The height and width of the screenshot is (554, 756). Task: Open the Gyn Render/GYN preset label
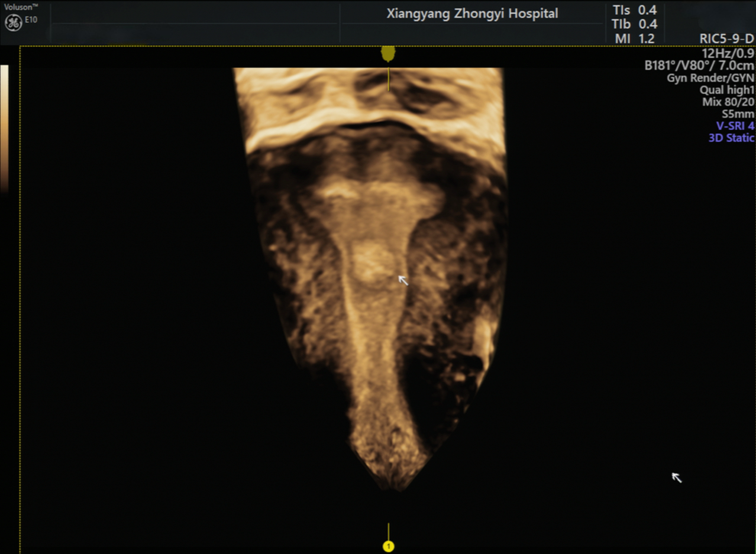click(710, 78)
